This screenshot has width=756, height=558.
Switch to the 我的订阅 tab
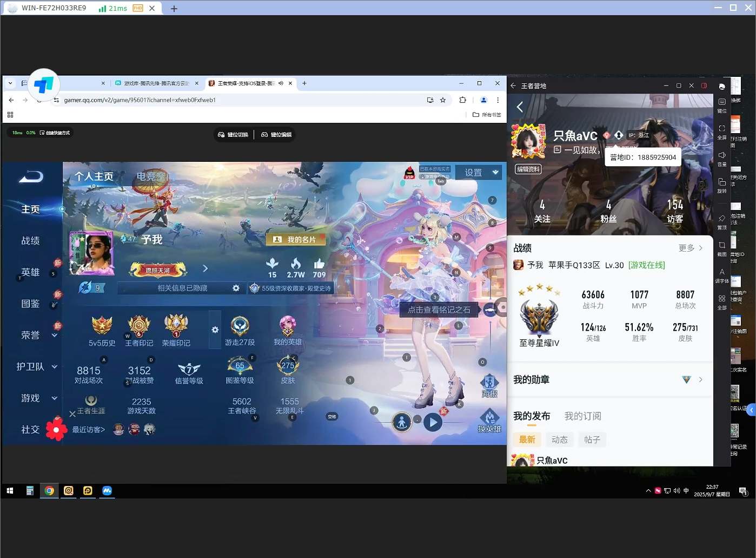click(x=583, y=416)
